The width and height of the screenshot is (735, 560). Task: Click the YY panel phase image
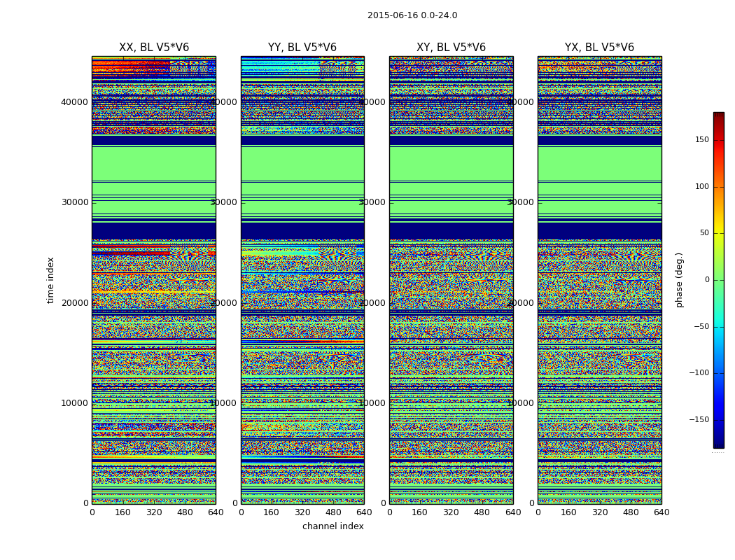tap(303, 280)
